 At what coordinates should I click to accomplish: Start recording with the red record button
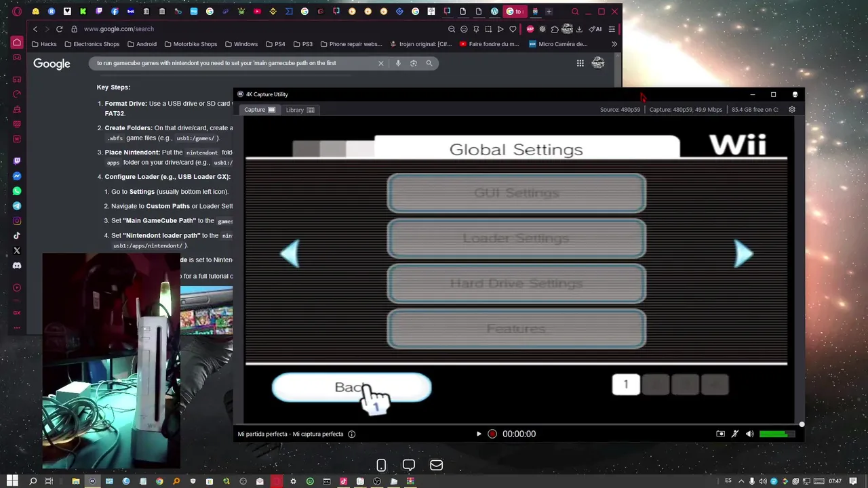492,434
